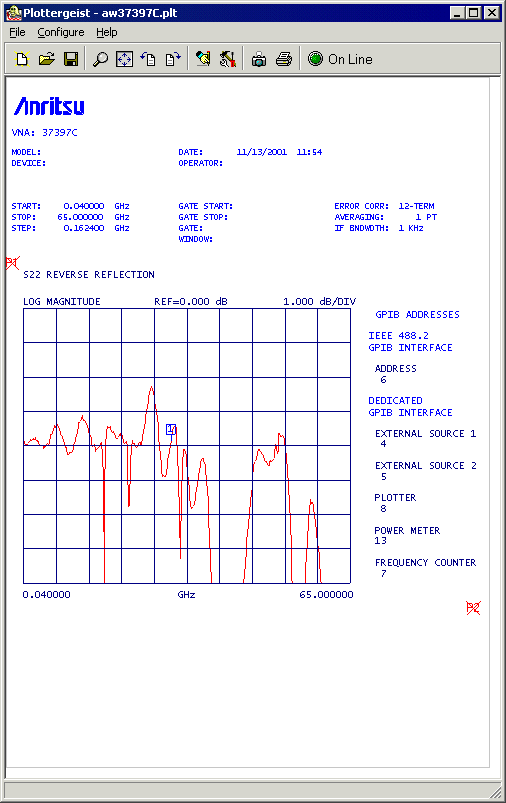This screenshot has width=506, height=803.
Task: Click the camera capture icon
Action: (259, 59)
